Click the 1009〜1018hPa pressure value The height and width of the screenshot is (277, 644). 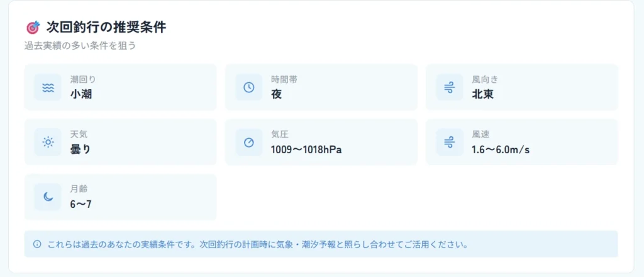(306, 149)
